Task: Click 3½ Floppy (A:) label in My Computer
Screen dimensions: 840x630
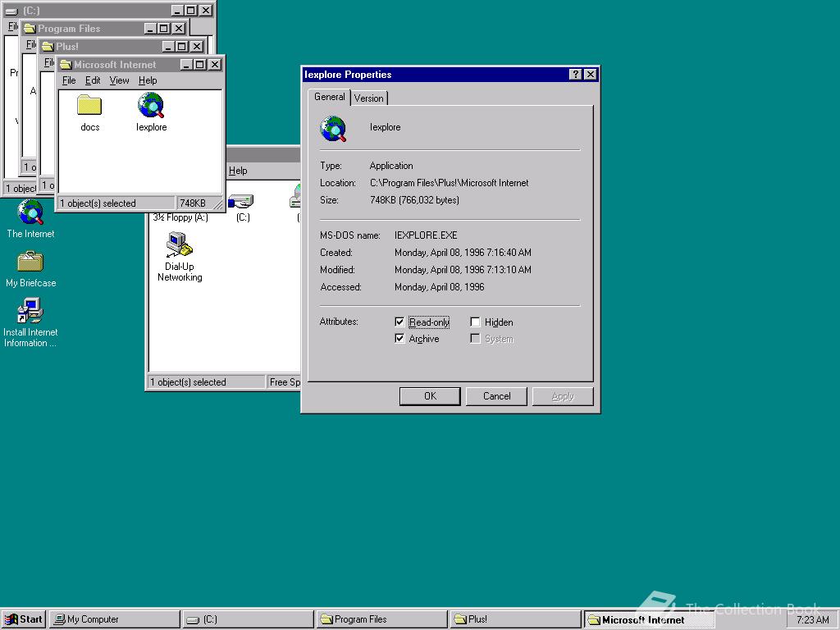Action: [180, 217]
